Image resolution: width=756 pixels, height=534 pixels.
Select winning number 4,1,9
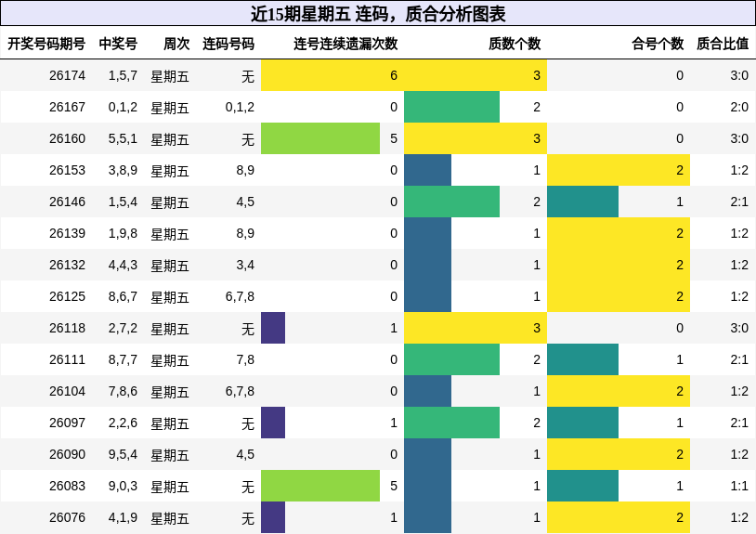(x=123, y=517)
